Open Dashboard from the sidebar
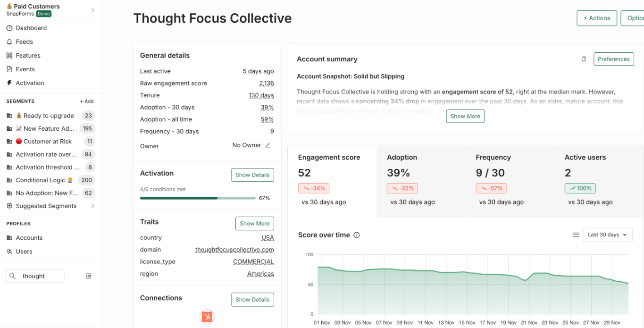 coord(31,28)
